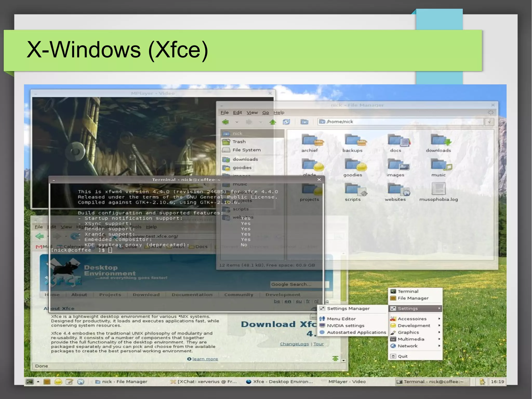The height and width of the screenshot is (399, 532).
Task: Open Menu Editor from the submenu
Action: pos(353,319)
